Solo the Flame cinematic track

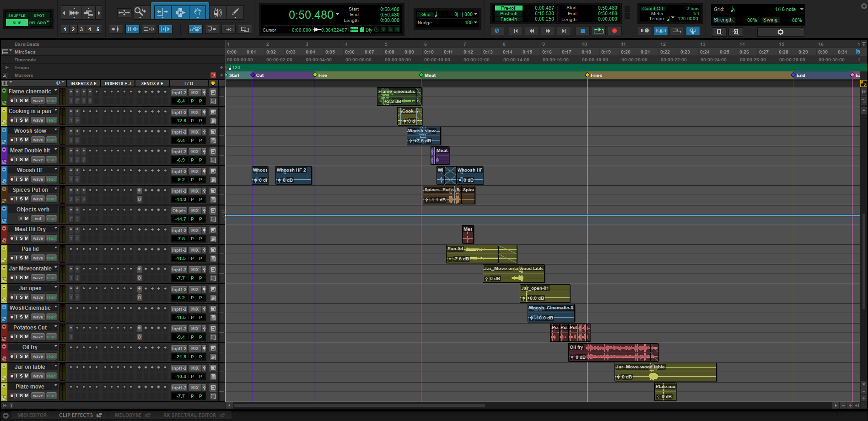(x=21, y=101)
